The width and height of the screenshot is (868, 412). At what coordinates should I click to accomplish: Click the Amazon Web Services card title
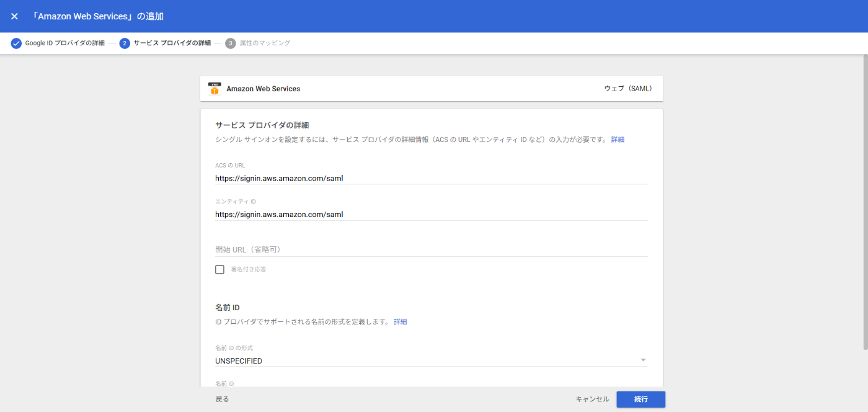point(263,89)
